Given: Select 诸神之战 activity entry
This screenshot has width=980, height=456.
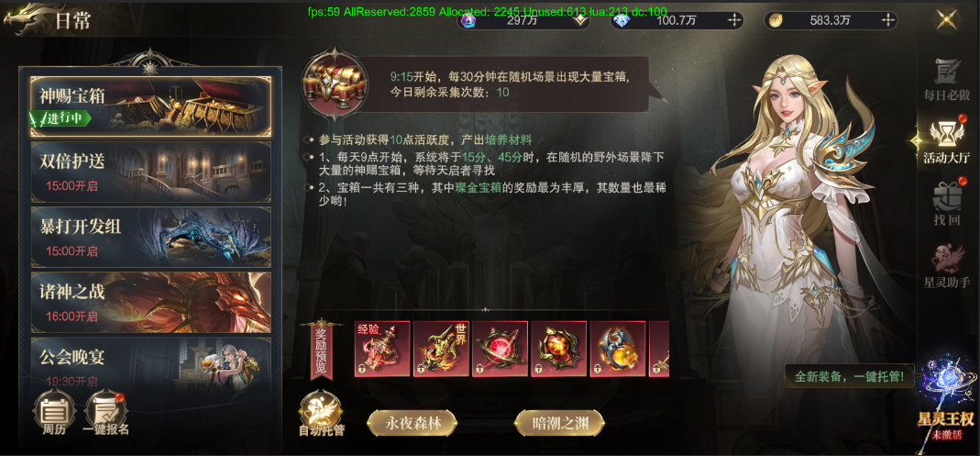Looking at the screenshot, I should click(151, 302).
